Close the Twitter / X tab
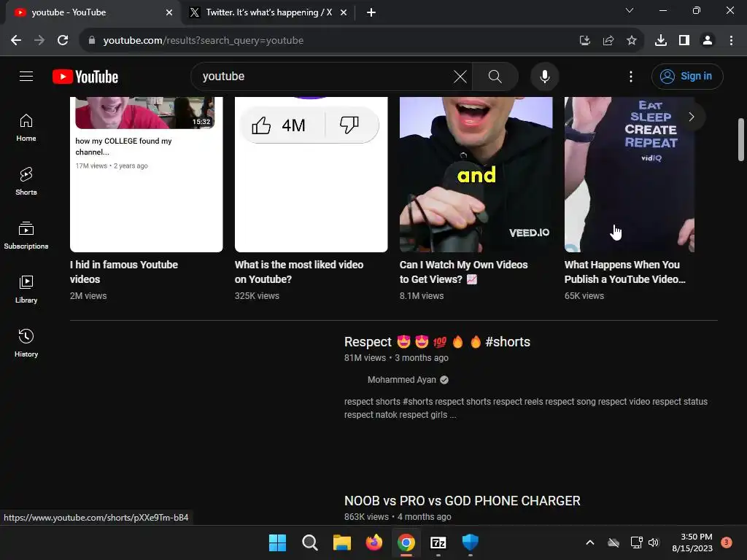The image size is (747, 560). [x=344, y=12]
